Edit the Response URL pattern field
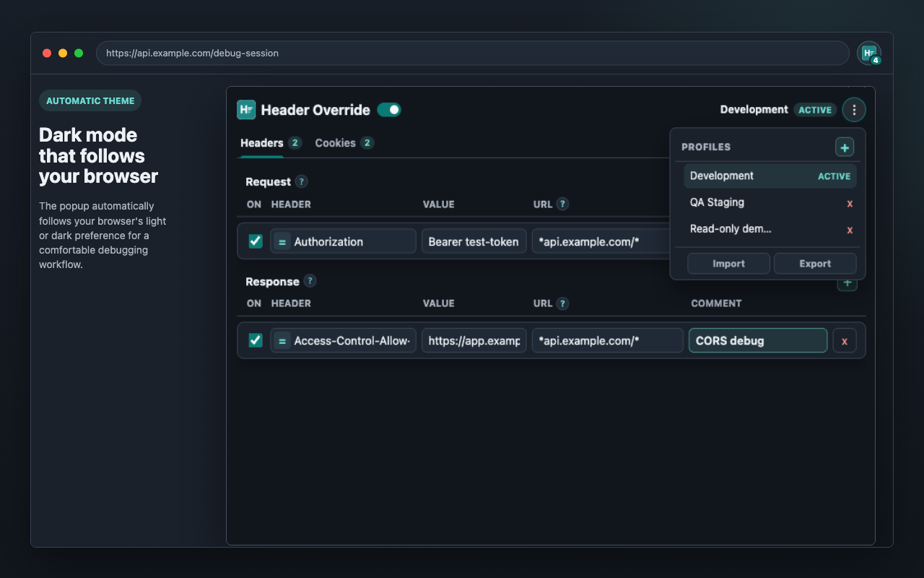Image resolution: width=924 pixels, height=578 pixels. (x=608, y=340)
